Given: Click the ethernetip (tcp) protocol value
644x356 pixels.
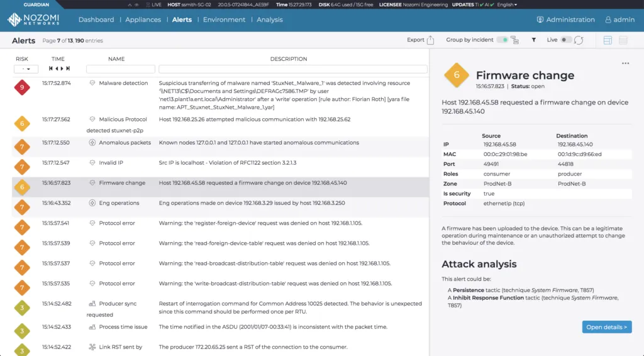Looking at the screenshot, I should [x=504, y=203].
